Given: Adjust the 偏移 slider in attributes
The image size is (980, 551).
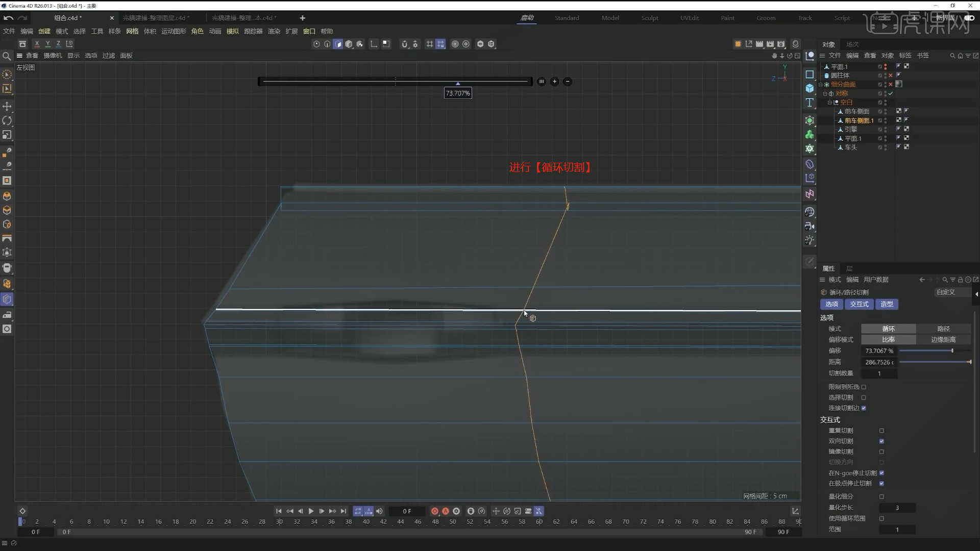Looking at the screenshot, I should [x=935, y=351].
